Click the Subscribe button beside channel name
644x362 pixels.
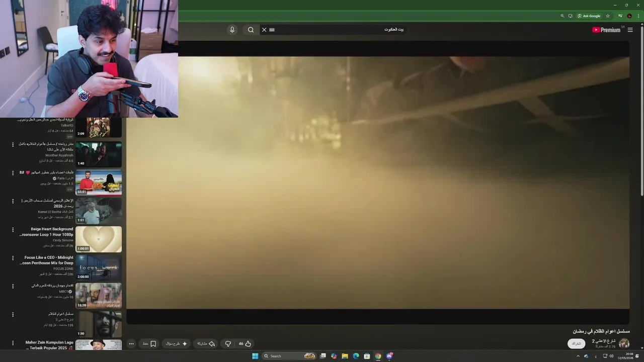pyautogui.click(x=577, y=343)
